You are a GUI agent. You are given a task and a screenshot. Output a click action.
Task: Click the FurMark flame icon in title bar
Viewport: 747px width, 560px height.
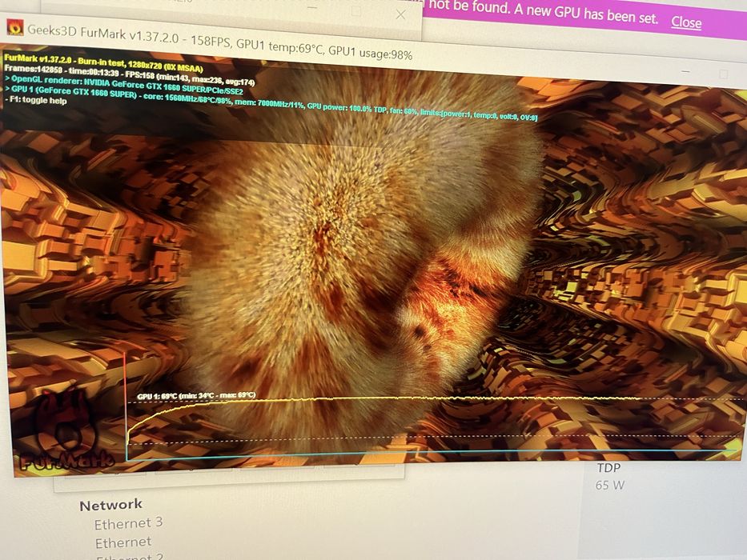tap(16, 28)
